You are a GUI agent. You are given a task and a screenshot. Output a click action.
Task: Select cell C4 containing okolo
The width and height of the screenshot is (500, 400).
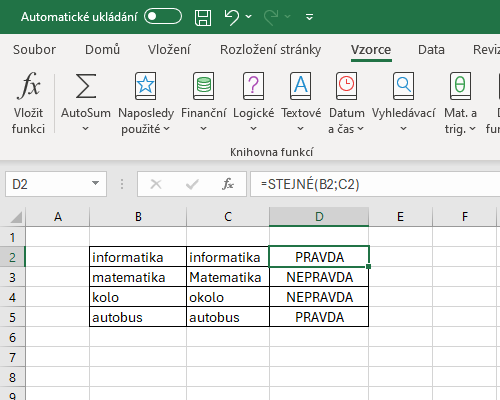(x=228, y=297)
